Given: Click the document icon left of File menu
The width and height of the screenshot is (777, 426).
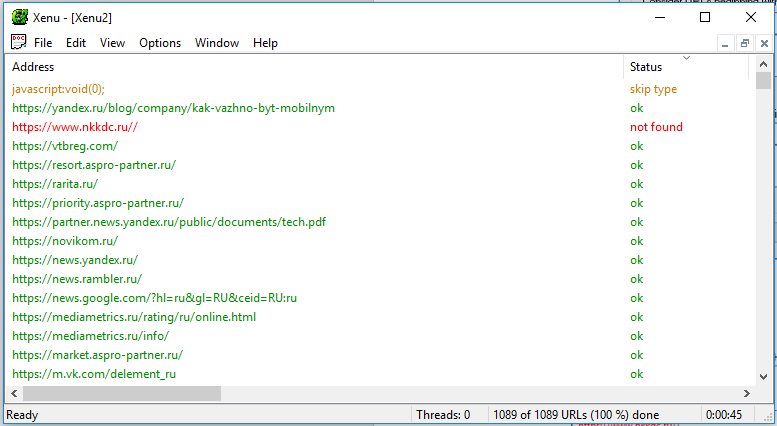Looking at the screenshot, I should coord(18,43).
